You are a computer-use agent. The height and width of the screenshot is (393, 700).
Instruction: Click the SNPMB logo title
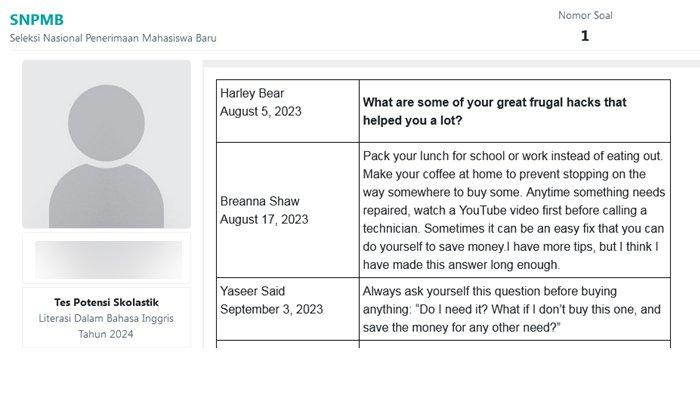click(37, 20)
